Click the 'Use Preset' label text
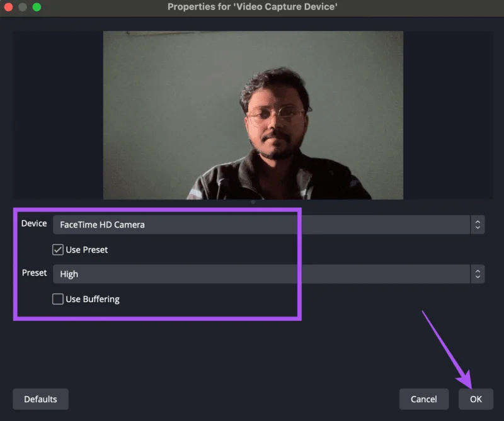Image resolution: width=504 pixels, height=421 pixels. [87, 250]
